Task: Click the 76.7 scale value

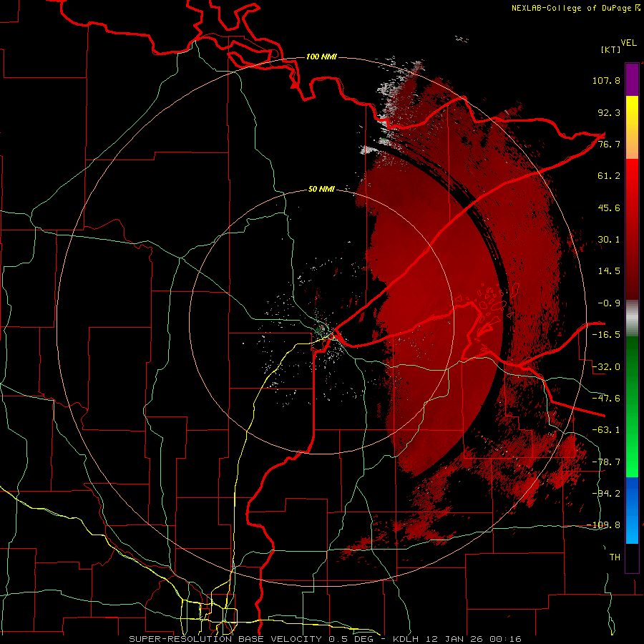Action: [x=609, y=144]
